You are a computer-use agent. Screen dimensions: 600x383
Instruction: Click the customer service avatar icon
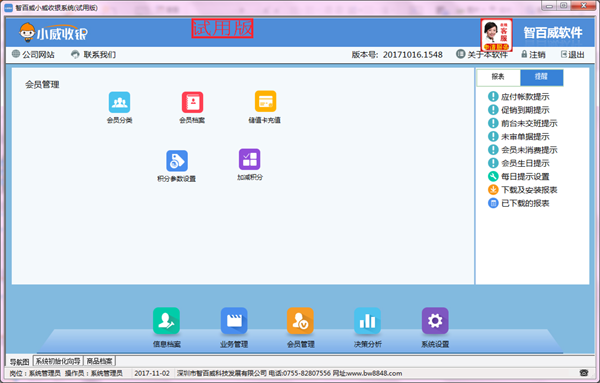click(496, 35)
